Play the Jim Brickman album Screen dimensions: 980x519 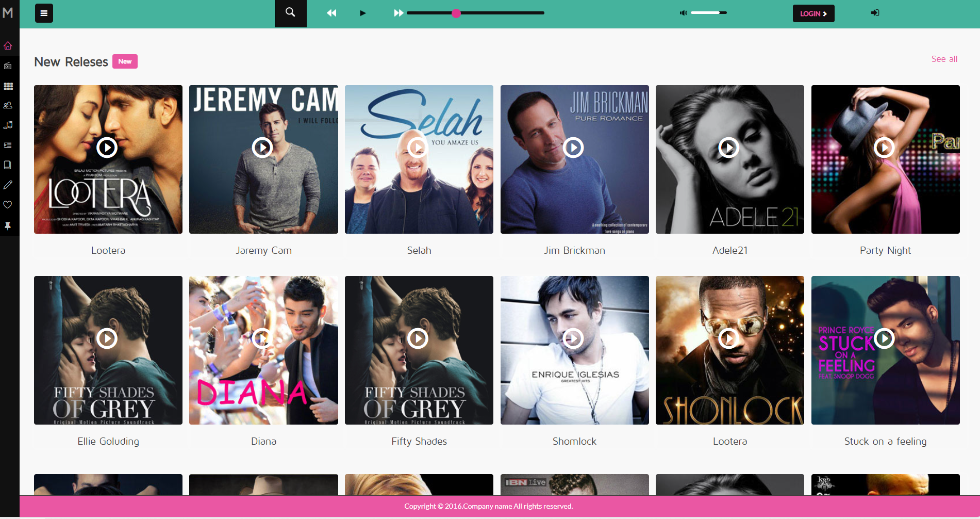coord(573,148)
